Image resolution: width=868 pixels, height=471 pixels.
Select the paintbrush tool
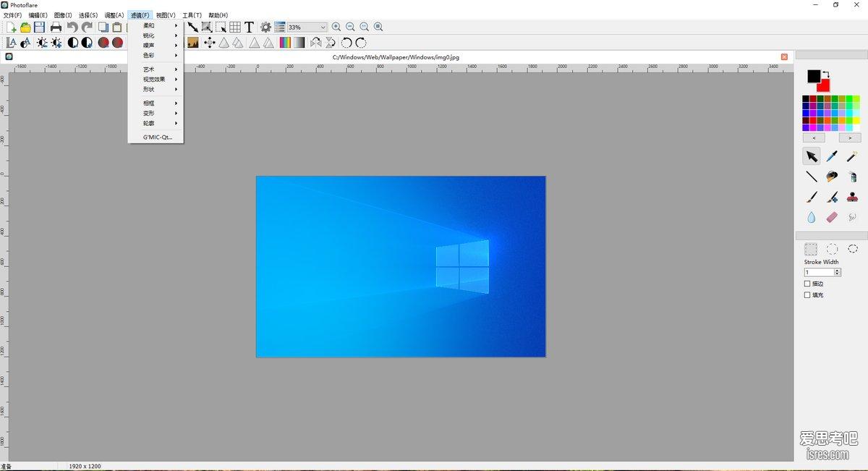click(x=812, y=197)
